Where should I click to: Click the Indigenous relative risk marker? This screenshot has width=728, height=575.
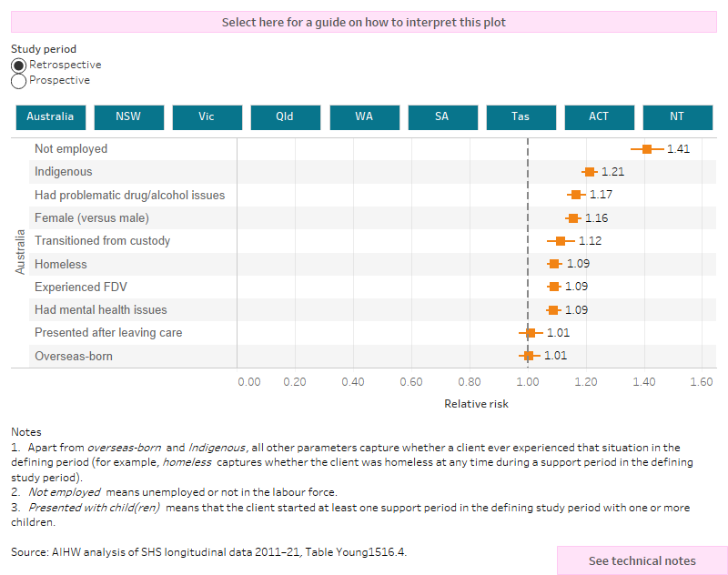(590, 172)
